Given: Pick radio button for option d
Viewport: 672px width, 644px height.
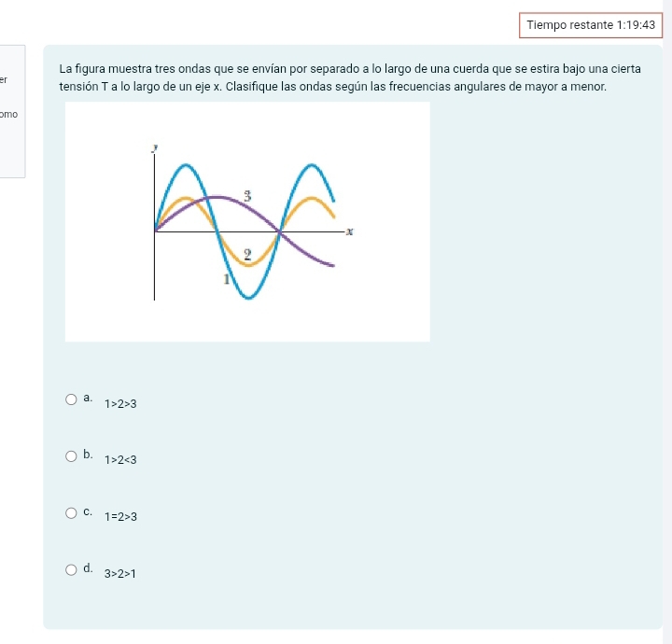Looking at the screenshot, I should [71, 569].
